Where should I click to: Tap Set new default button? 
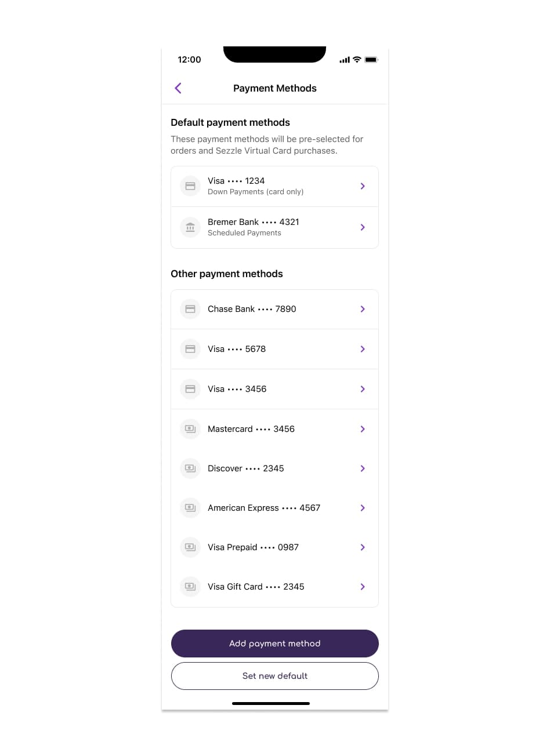274,676
